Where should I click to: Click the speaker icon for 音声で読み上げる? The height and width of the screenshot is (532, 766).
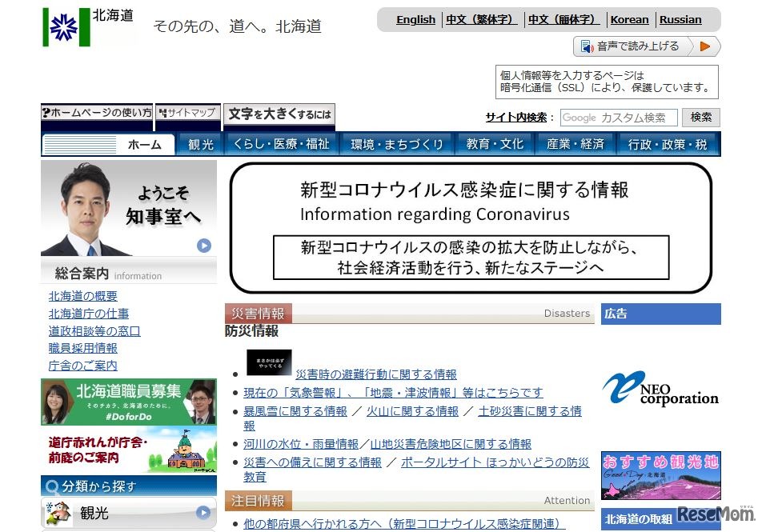pos(586,46)
